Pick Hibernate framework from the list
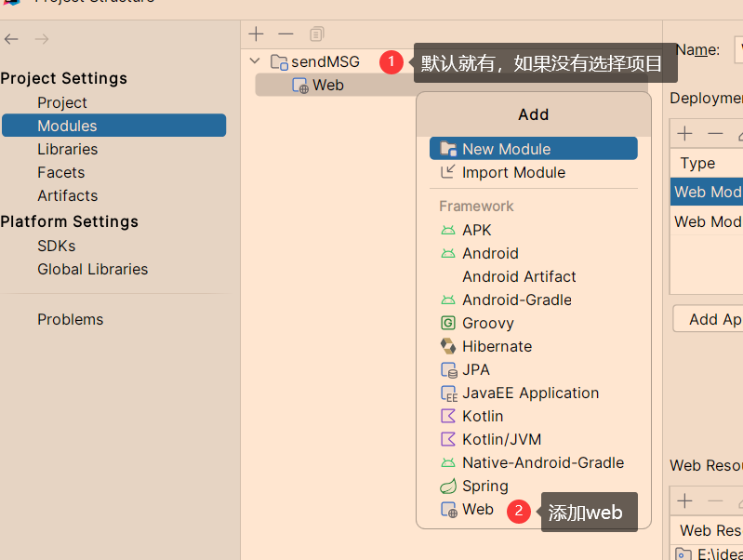Image resolution: width=743 pixels, height=560 pixels. pos(497,346)
